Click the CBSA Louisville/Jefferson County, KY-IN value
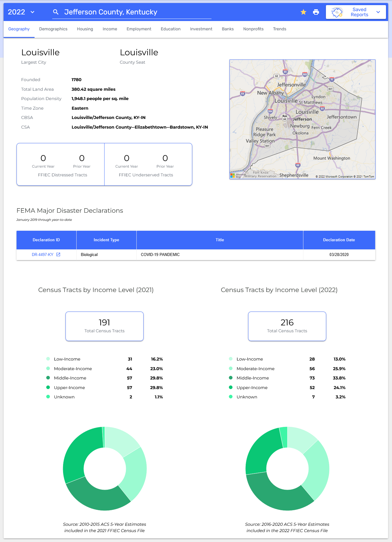Viewport: 392px width, 542px height. click(108, 117)
